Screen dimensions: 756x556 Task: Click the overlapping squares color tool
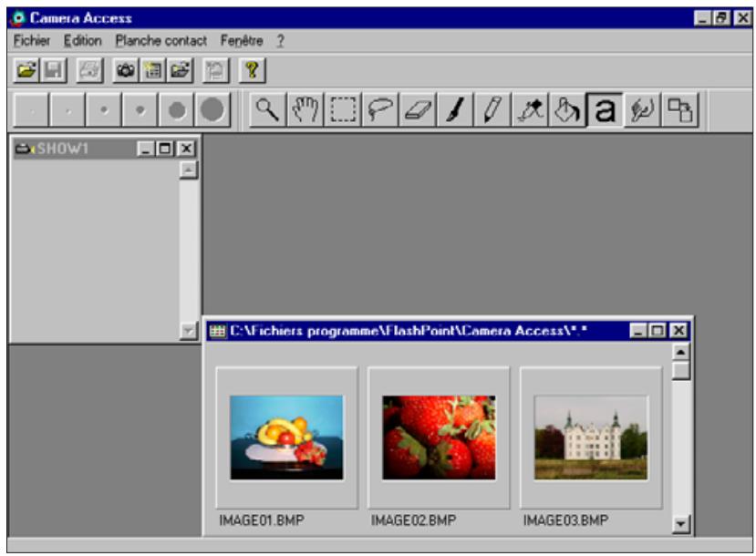[x=679, y=110]
